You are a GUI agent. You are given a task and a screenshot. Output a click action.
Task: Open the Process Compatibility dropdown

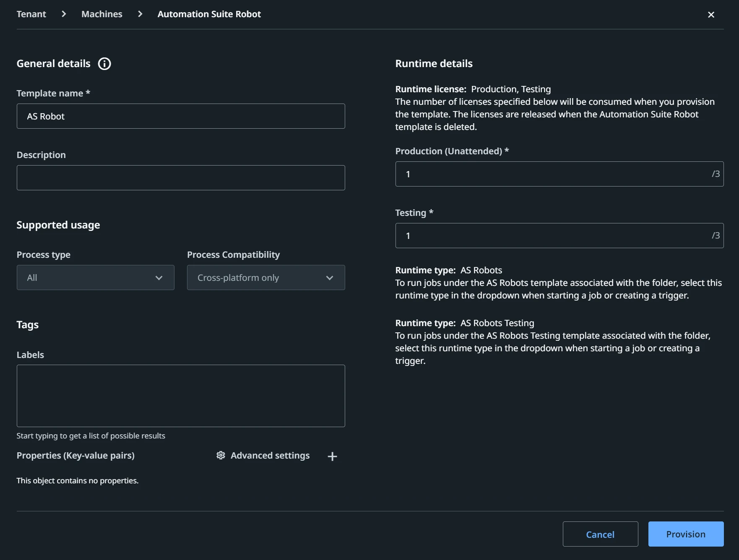266,277
